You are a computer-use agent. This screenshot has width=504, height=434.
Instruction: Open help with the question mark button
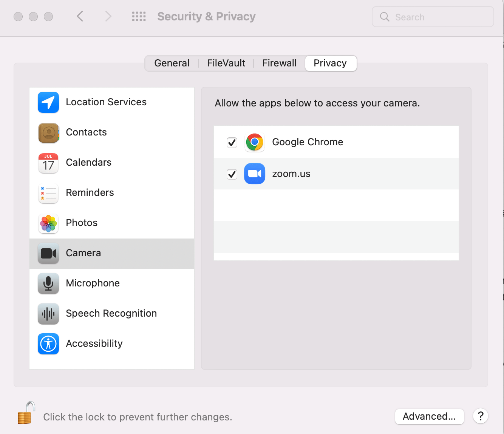pos(481,416)
